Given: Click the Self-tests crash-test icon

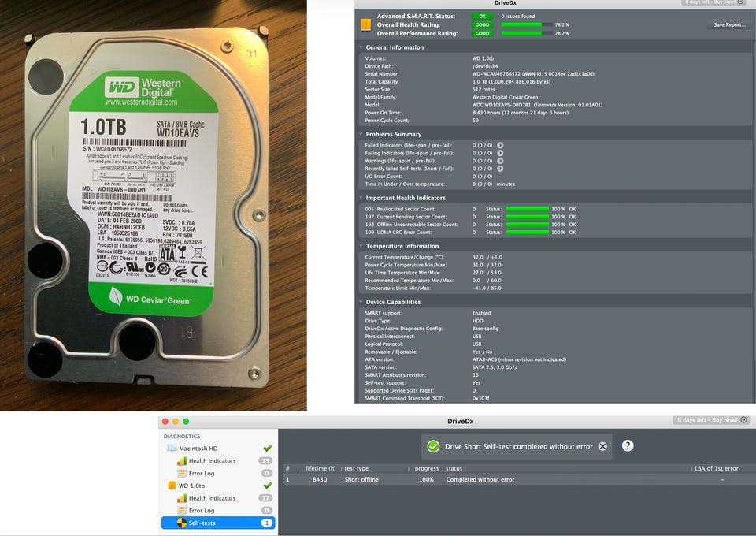Looking at the screenshot, I should click(181, 523).
